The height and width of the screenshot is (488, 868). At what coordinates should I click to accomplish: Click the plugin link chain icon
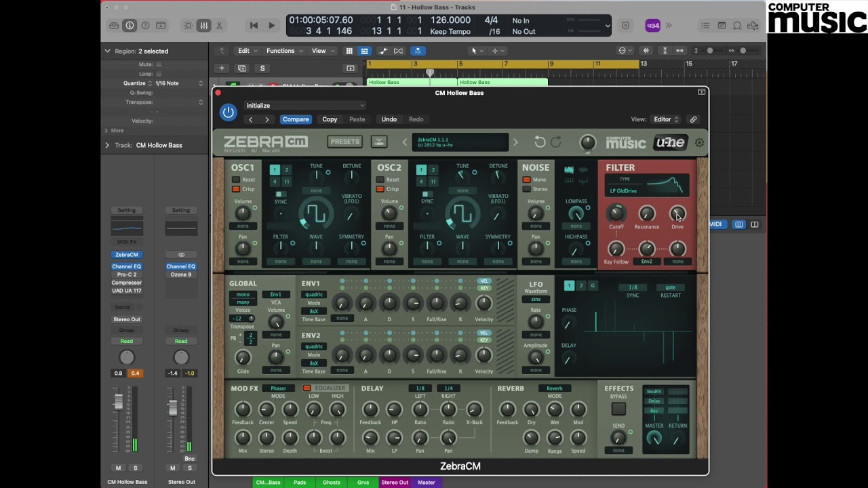point(693,119)
